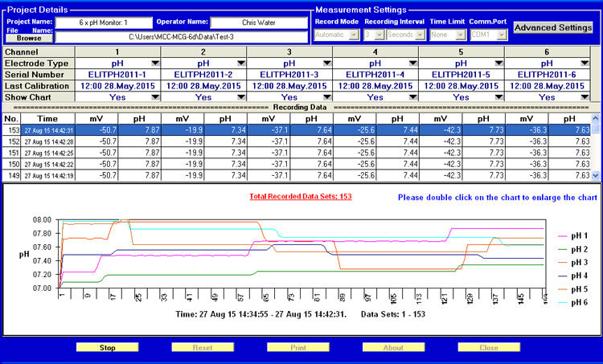Image resolution: width=603 pixels, height=364 pixels.
Task: Click the Project Name input field
Action: click(102, 22)
